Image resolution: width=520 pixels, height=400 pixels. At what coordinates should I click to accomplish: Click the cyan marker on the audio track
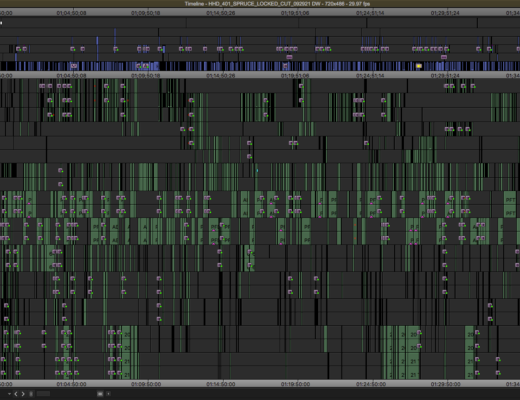[x=257, y=171]
